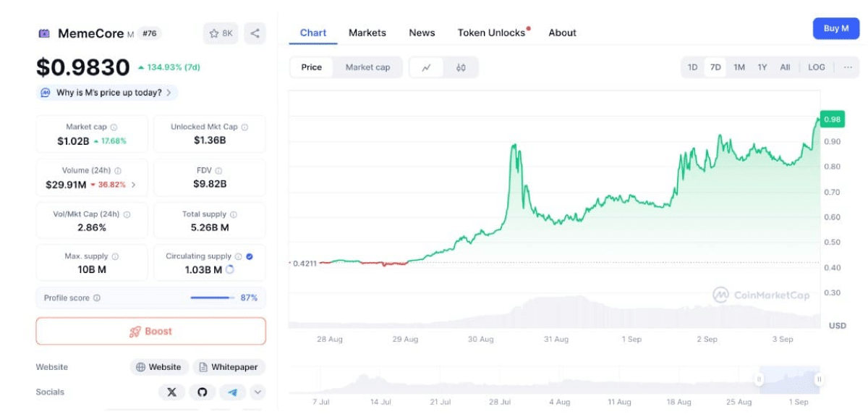Click the 134.93% (7d) change text
Viewport: 868px width, 417px height.
tap(169, 67)
